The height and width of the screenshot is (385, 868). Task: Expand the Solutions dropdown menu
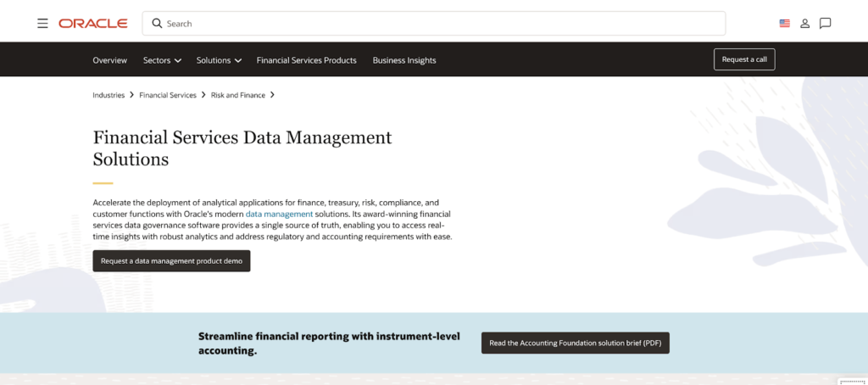point(219,60)
